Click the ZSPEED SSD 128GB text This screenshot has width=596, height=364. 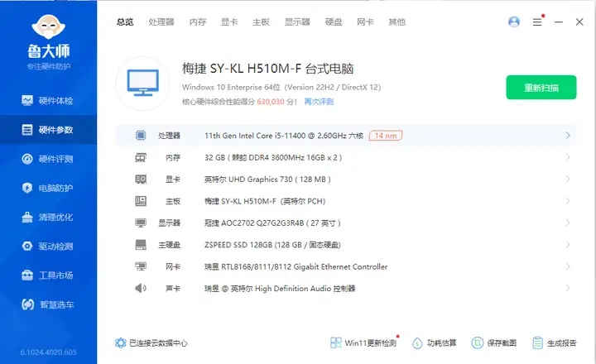point(272,245)
